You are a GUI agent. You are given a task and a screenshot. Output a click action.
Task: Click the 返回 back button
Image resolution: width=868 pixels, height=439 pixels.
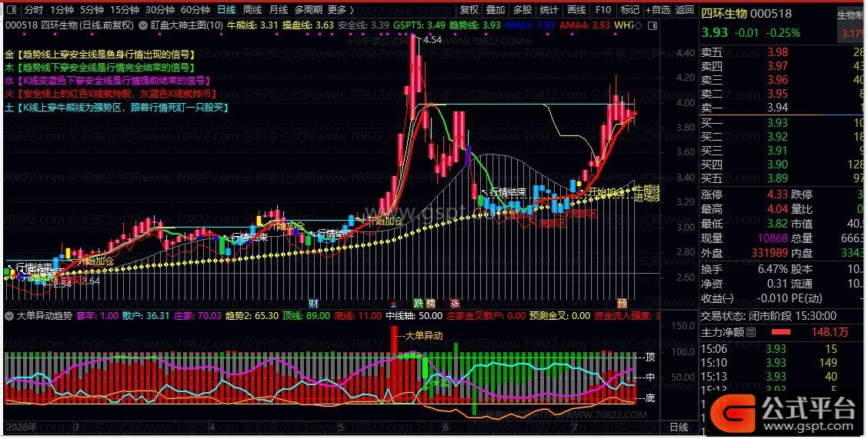click(x=685, y=9)
